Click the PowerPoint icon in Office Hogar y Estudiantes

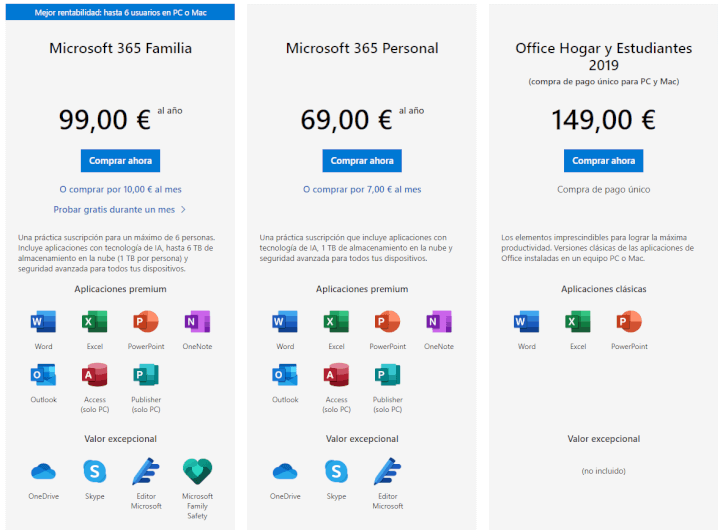click(629, 321)
